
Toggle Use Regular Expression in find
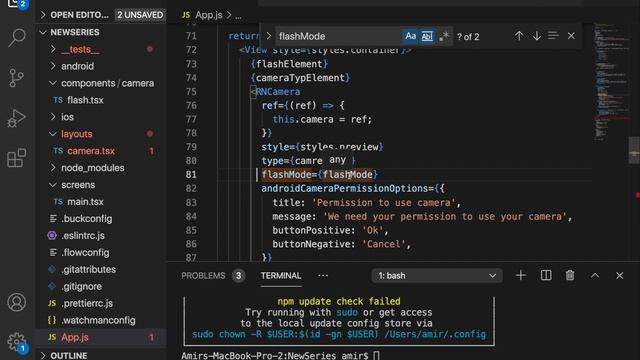click(444, 36)
